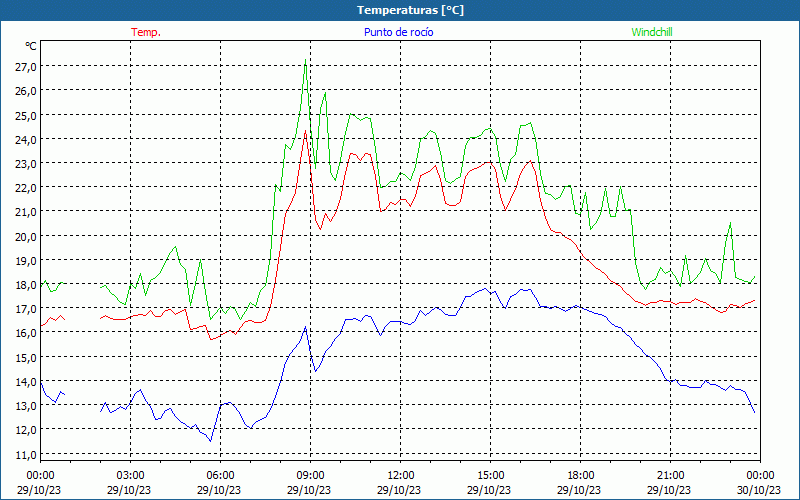The image size is (800, 500).
Task: Click the '12,0' y-axis value
Action: tap(26, 430)
